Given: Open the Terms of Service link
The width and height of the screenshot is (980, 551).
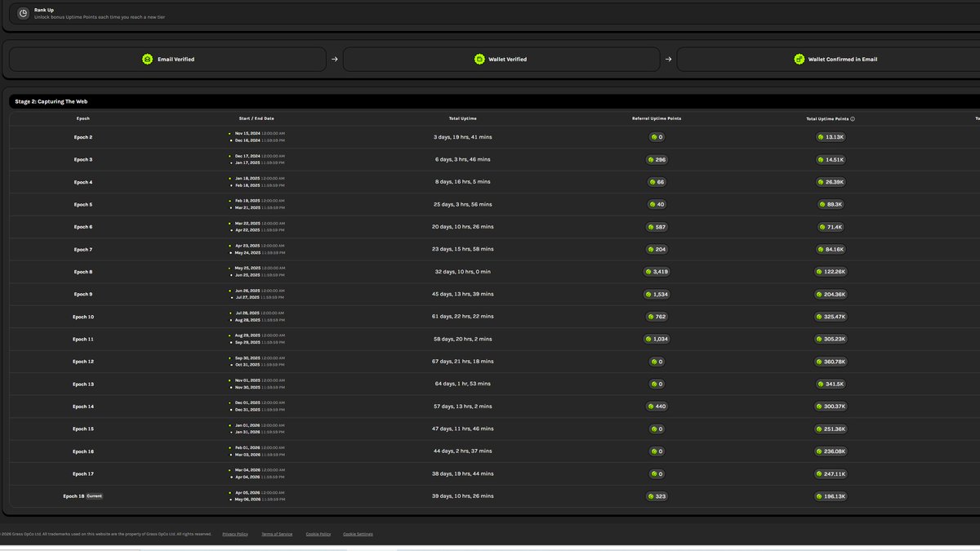Looking at the screenshot, I should [277, 534].
